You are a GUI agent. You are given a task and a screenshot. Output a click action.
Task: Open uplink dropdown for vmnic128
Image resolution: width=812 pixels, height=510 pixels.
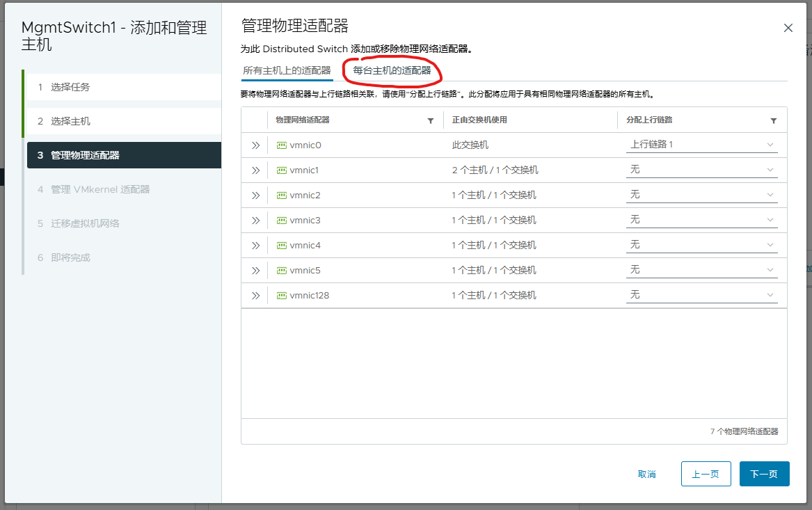click(x=701, y=294)
